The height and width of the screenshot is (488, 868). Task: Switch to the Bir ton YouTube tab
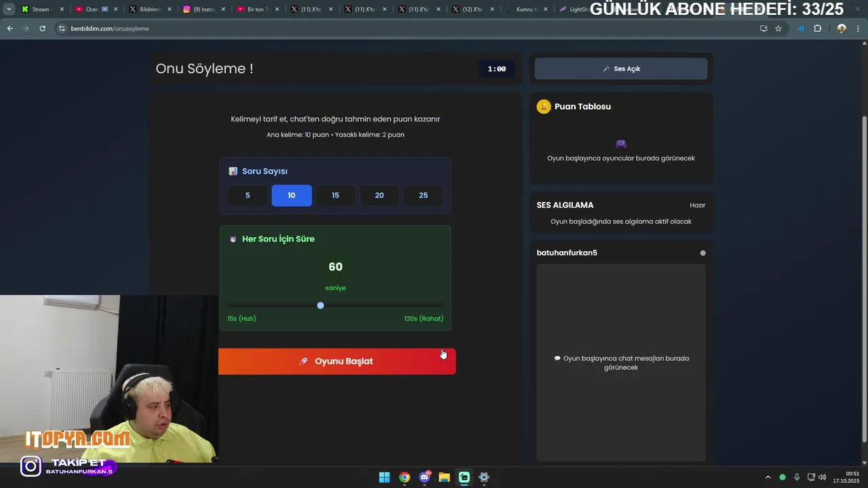click(257, 9)
